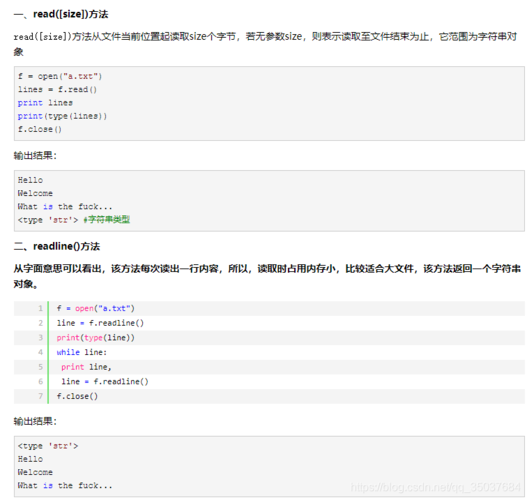
Task: Click the code line 'f = open("a.txt")' in first block
Action: [60, 76]
